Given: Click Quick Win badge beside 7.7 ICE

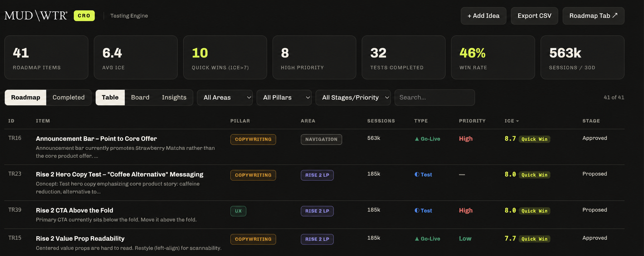Looking at the screenshot, I should [534, 239].
